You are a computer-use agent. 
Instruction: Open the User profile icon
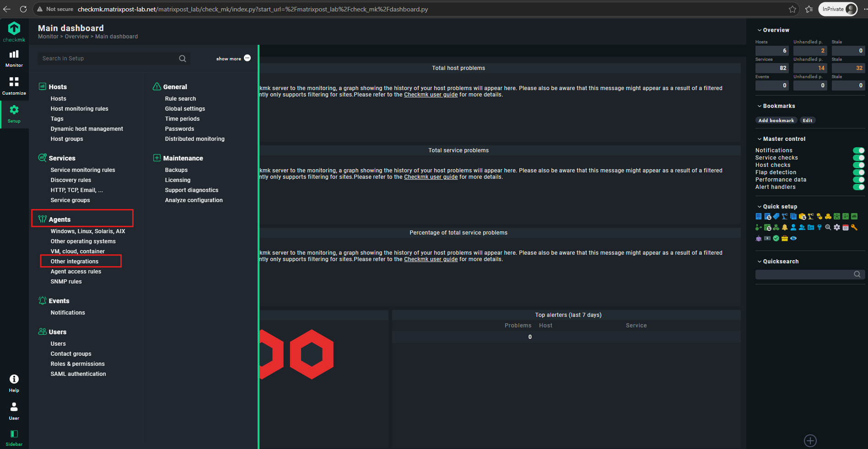pos(14,406)
